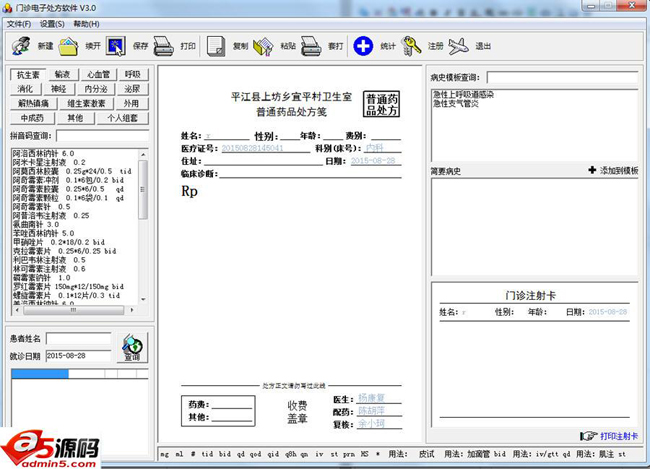Switch to the 心血管 category tab
Screen dimensions: 650x469
pos(97,75)
